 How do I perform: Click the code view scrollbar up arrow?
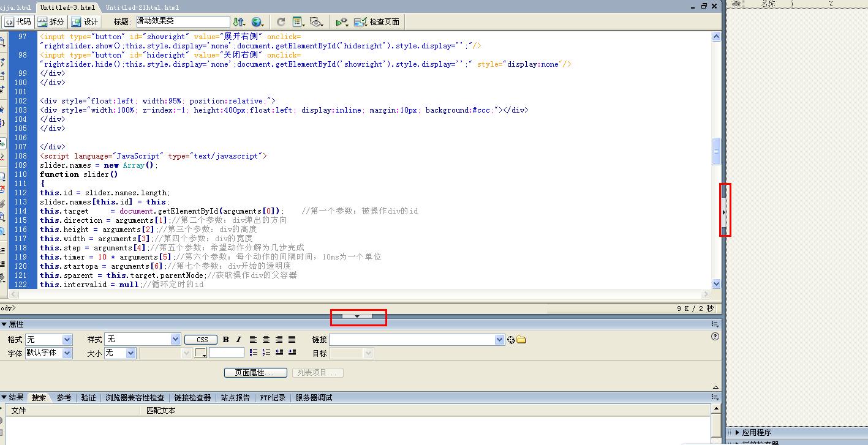717,37
